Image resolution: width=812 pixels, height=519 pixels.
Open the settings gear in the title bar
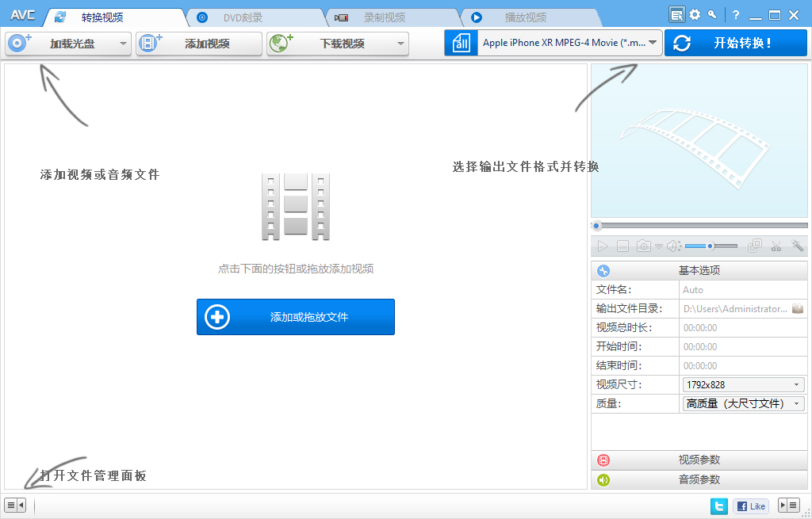[695, 15]
